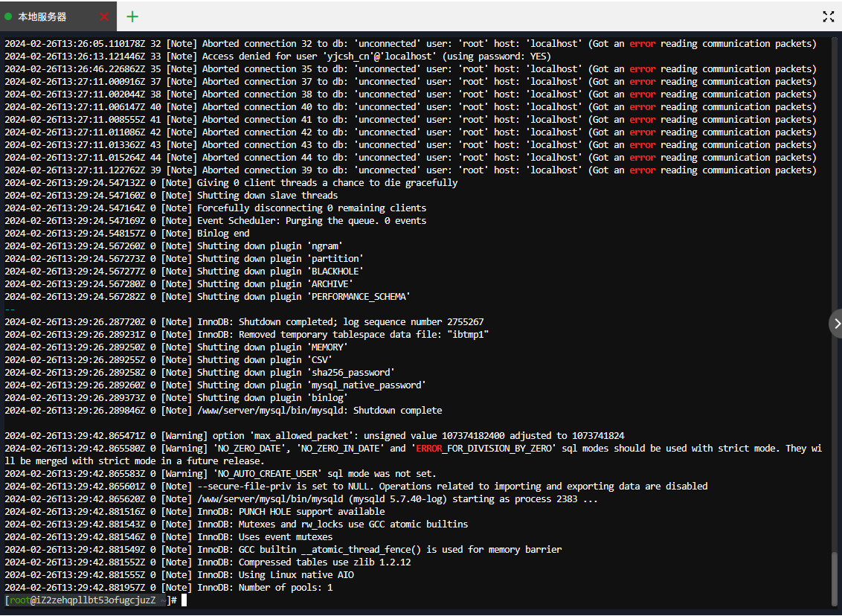
Task: Close the 本地服务器 tab with red X
Action: point(104,16)
